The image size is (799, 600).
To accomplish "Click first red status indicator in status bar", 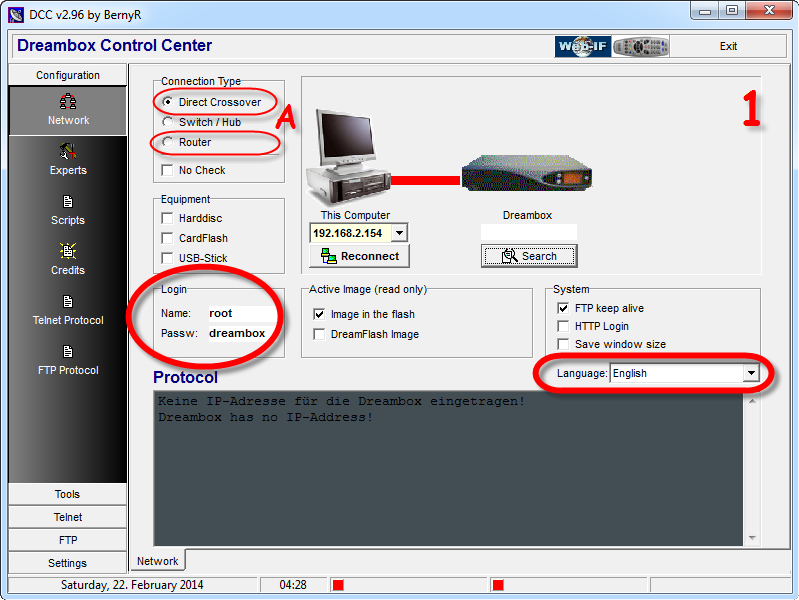I will tap(338, 585).
